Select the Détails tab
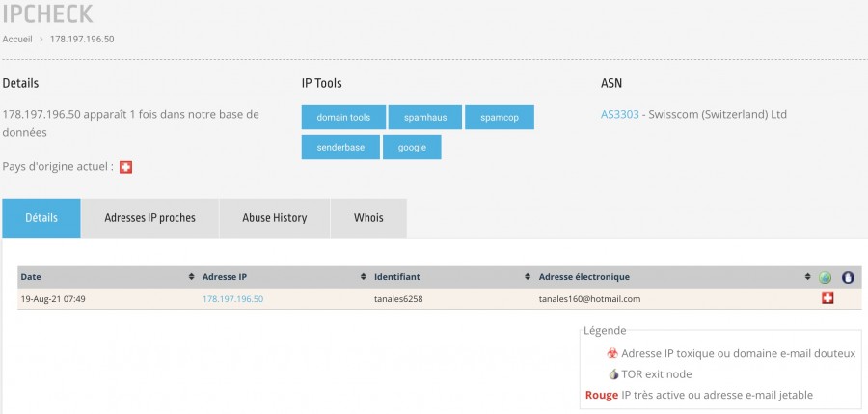Screen dimensions: 868x414 click(x=41, y=218)
